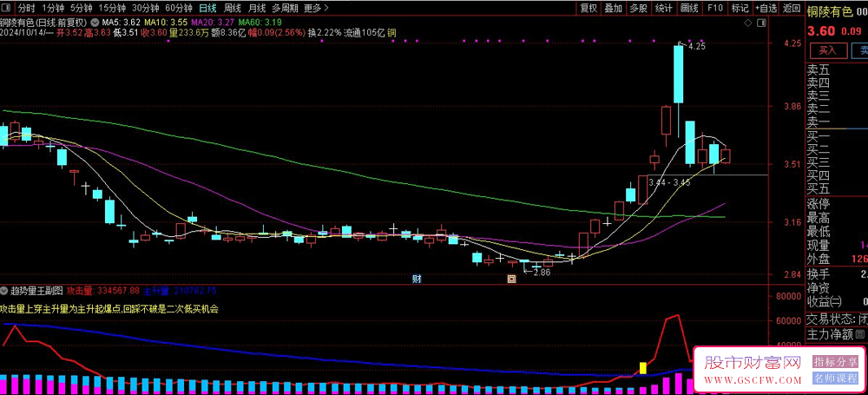Click the 3.60 current price

click(x=821, y=31)
